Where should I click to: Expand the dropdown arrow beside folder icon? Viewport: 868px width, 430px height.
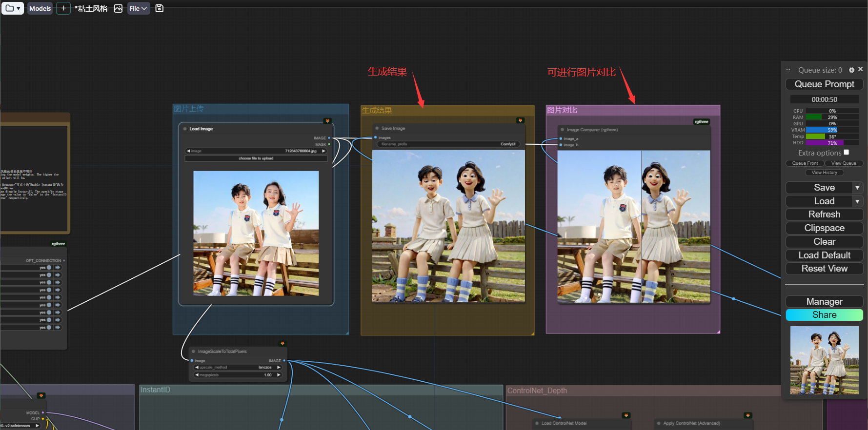tap(19, 8)
